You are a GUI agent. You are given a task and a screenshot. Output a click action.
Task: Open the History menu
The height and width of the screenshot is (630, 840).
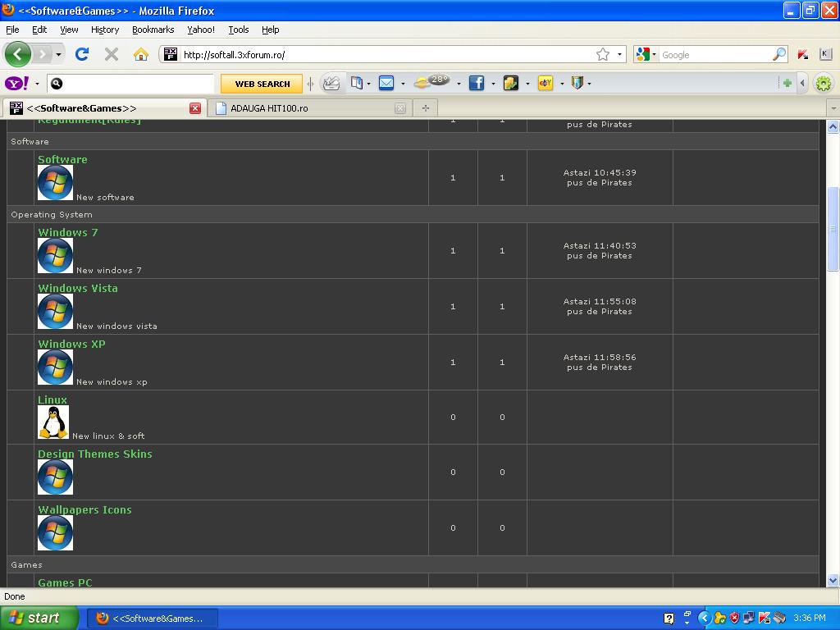coord(105,30)
